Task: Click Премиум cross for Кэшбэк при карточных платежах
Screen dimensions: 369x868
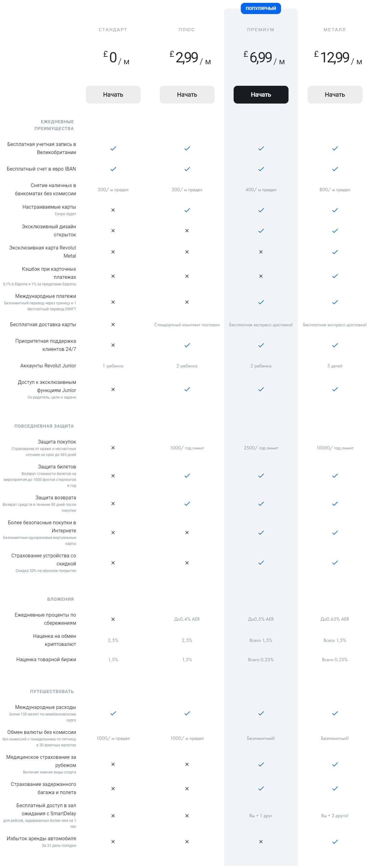Action: [x=261, y=276]
